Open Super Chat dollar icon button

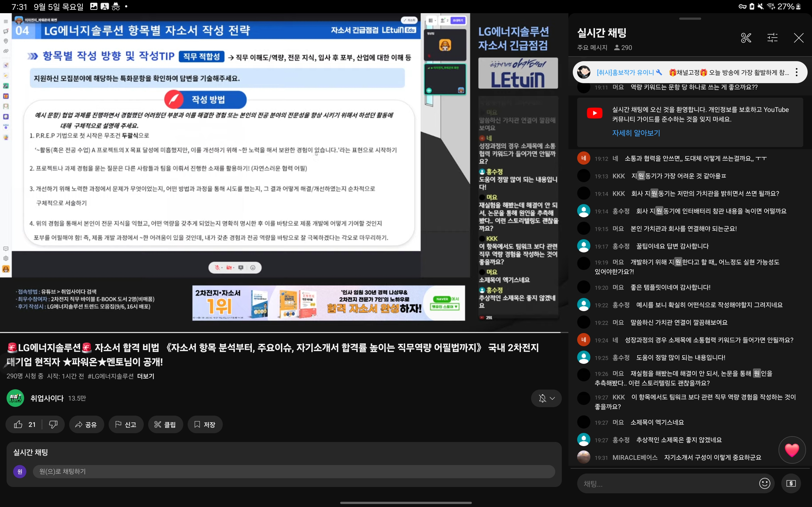pyautogui.click(x=791, y=483)
